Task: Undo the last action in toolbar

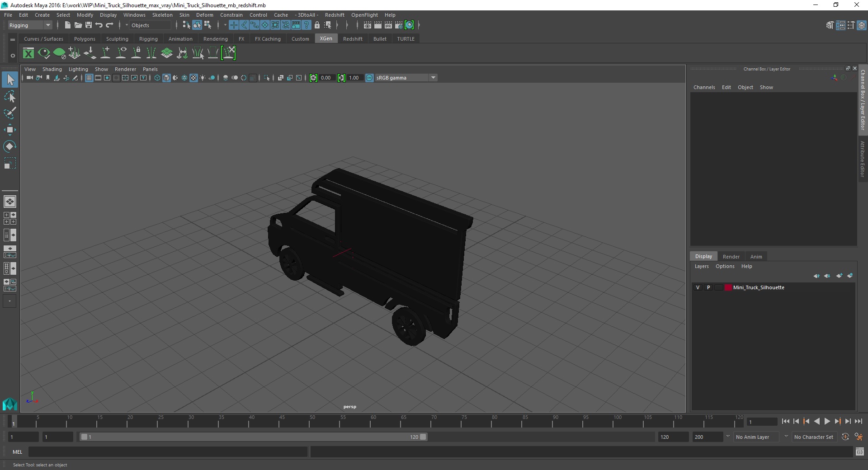Action: coord(99,25)
